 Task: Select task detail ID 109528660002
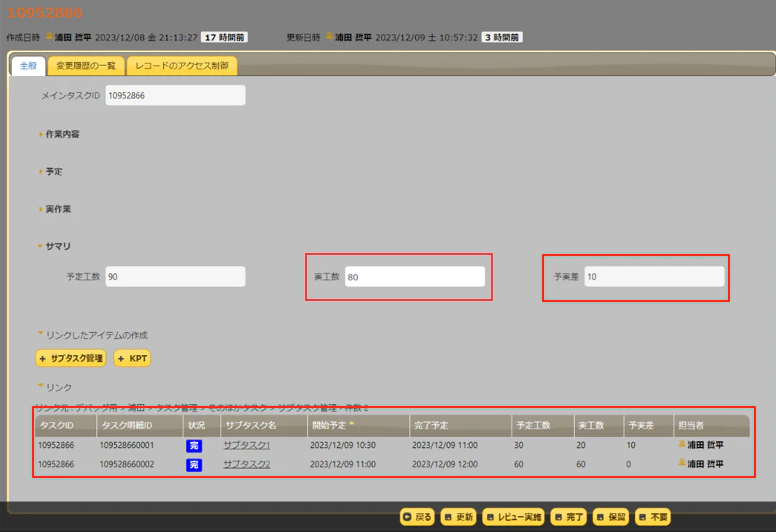[x=127, y=464]
